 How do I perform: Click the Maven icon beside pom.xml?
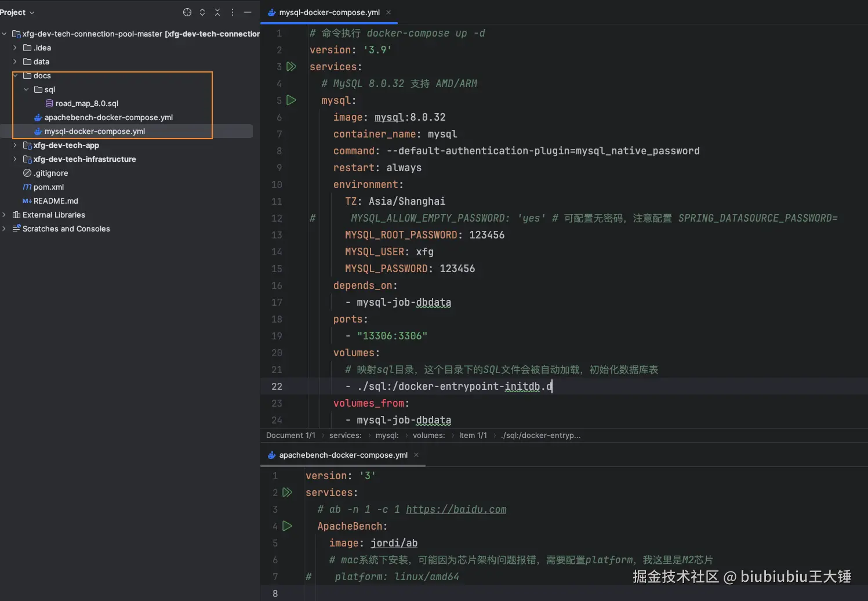tap(27, 187)
